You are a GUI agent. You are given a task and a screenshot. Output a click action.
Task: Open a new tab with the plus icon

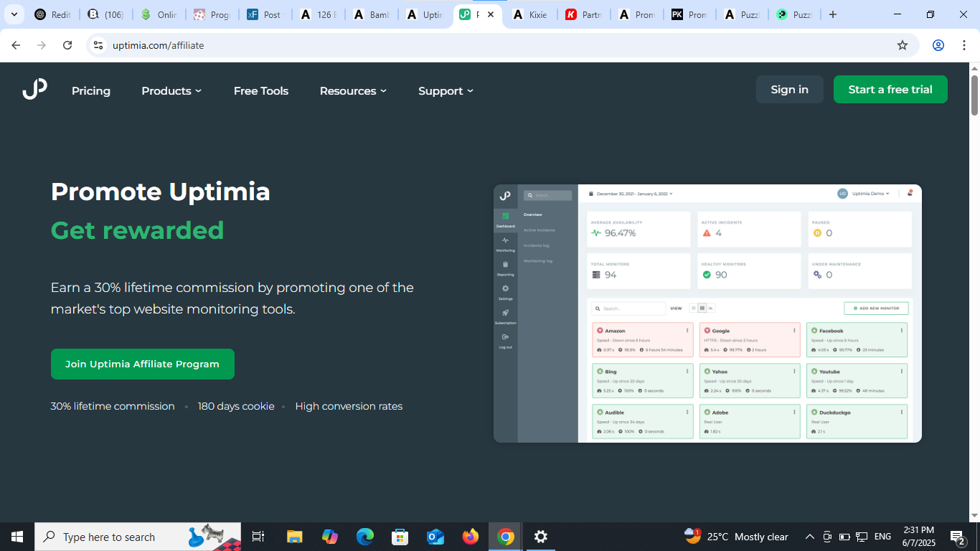pyautogui.click(x=833, y=14)
